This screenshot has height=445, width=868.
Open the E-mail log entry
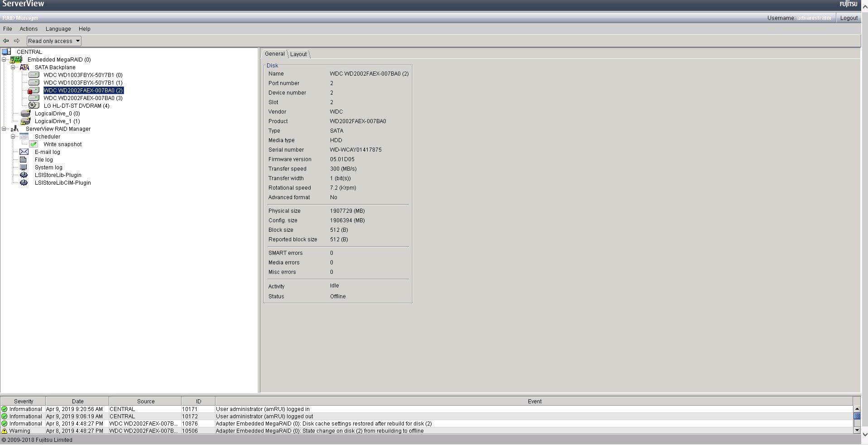[x=48, y=152]
